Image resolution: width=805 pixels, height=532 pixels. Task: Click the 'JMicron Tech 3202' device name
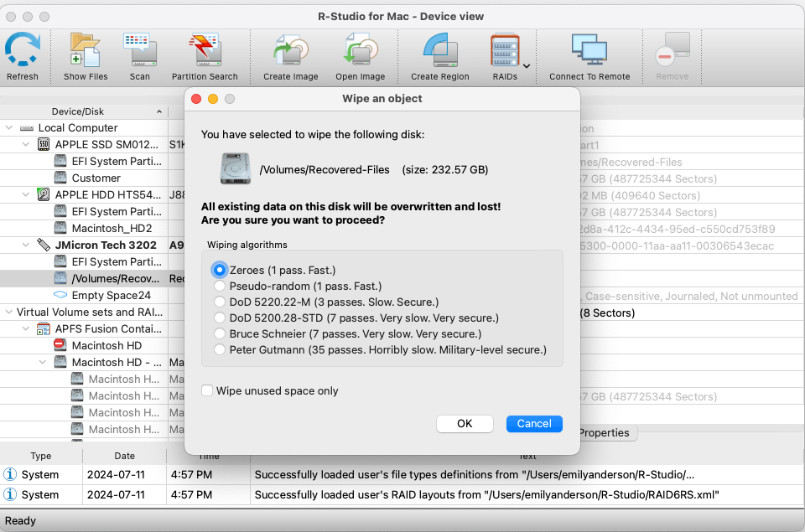coord(106,245)
